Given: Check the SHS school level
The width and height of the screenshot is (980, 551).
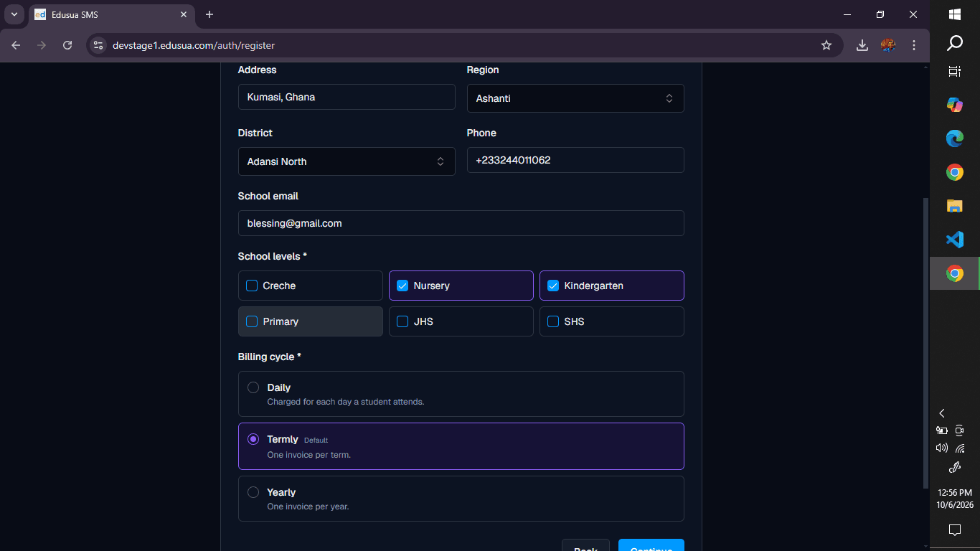Looking at the screenshot, I should pyautogui.click(x=553, y=321).
